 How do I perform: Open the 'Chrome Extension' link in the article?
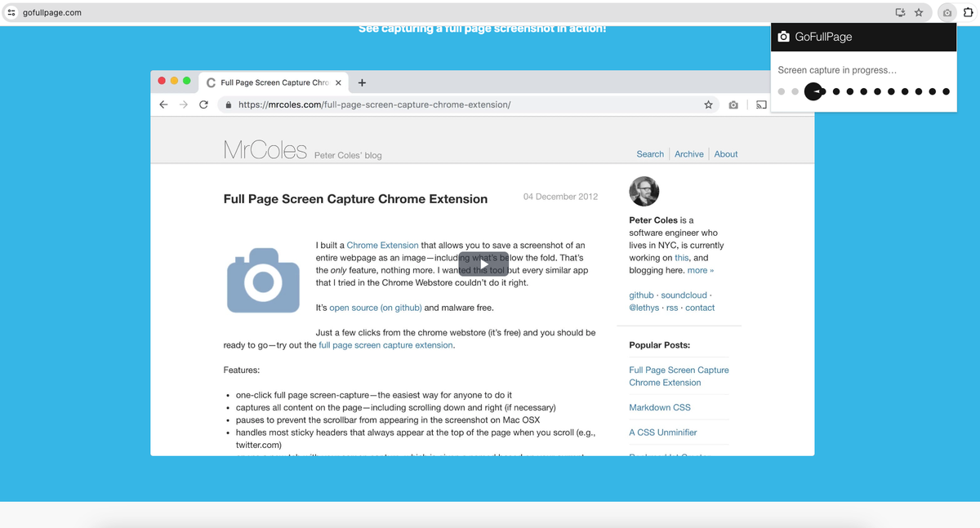tap(382, 246)
